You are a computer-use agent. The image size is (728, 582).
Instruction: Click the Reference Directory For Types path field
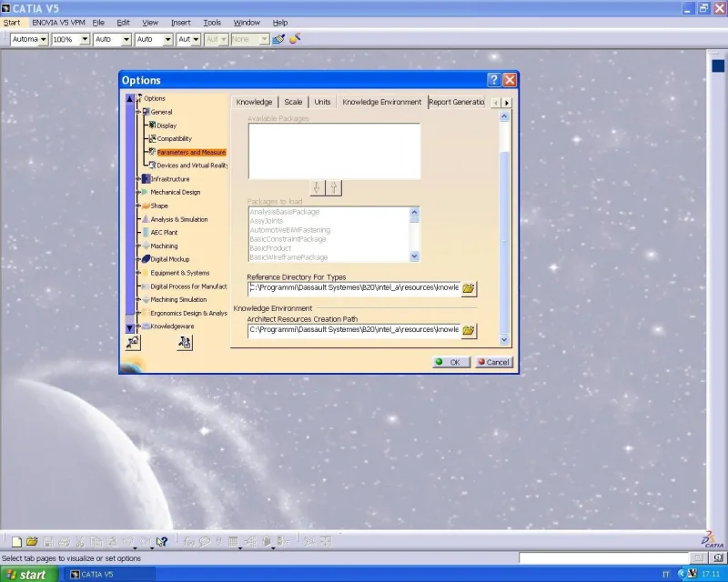pos(354,287)
